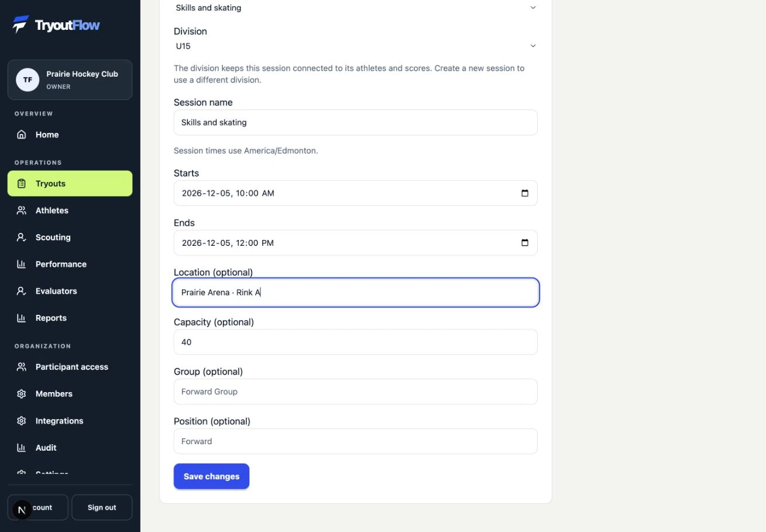Click the Tryouts clipboard icon
Screen dimensions: 766x532
(x=22, y=184)
